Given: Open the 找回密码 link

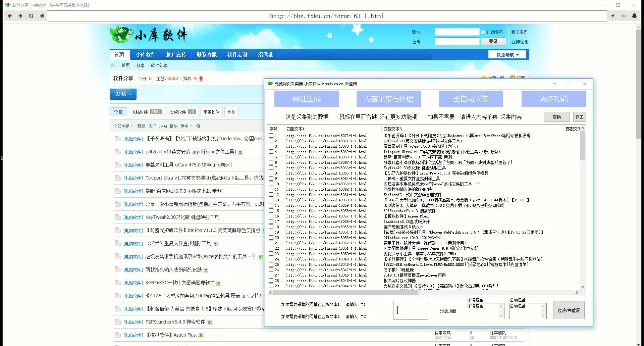Looking at the screenshot, I should [x=519, y=32].
